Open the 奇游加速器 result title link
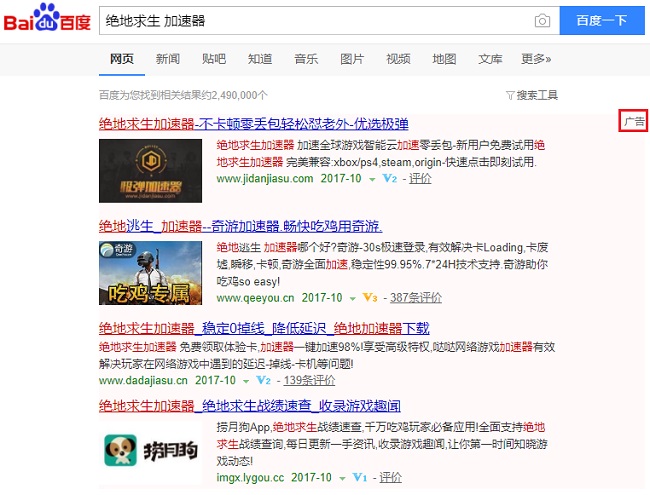Viewport: 650px width, 495px height. click(240, 226)
